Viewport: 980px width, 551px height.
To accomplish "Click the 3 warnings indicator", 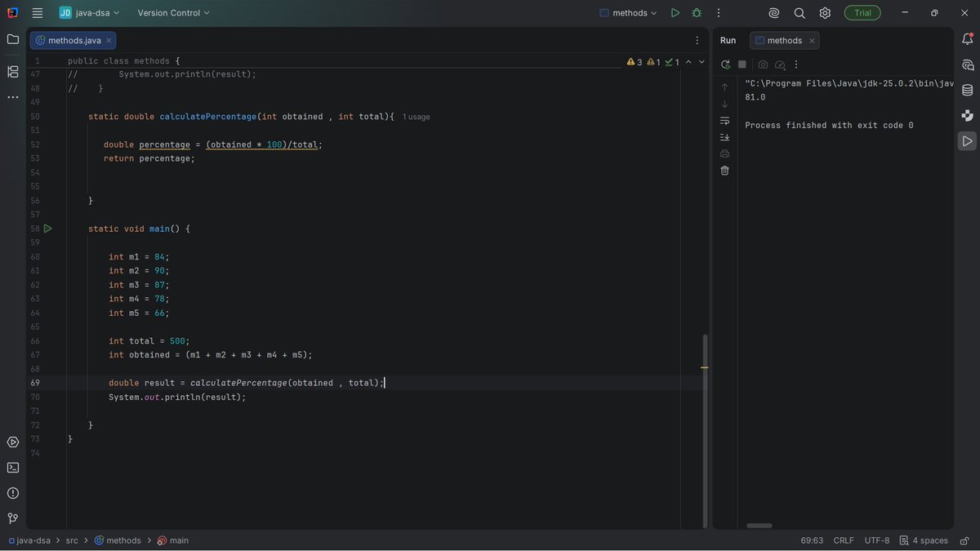I will click(x=635, y=62).
